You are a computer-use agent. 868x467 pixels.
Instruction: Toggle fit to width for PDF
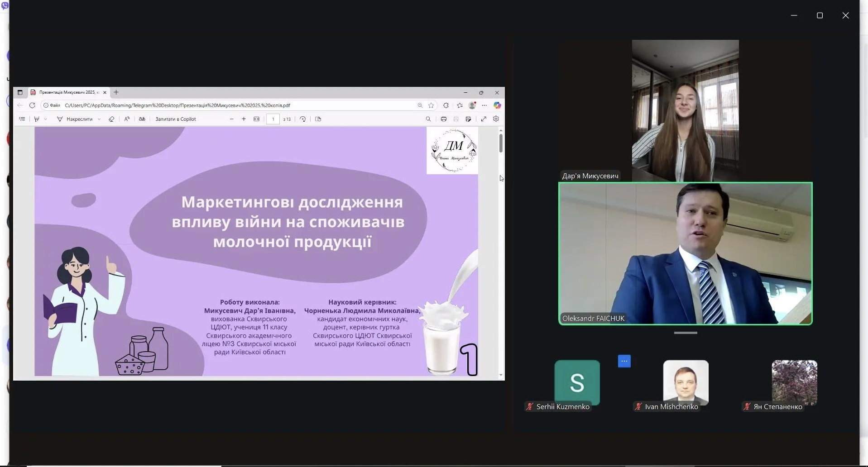coord(256,119)
